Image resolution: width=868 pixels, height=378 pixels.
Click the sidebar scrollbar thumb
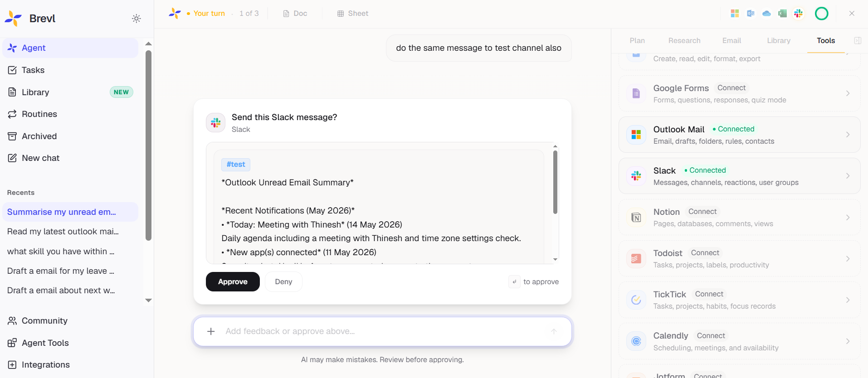click(x=148, y=145)
